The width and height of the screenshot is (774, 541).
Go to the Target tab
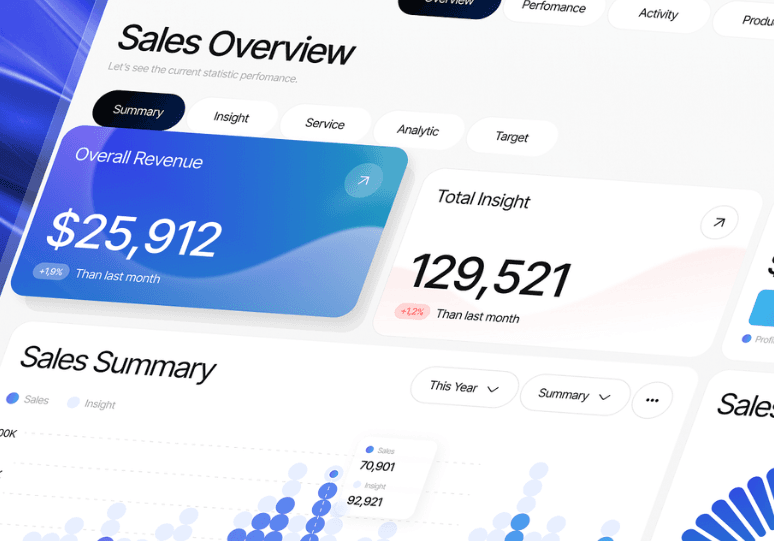(511, 137)
